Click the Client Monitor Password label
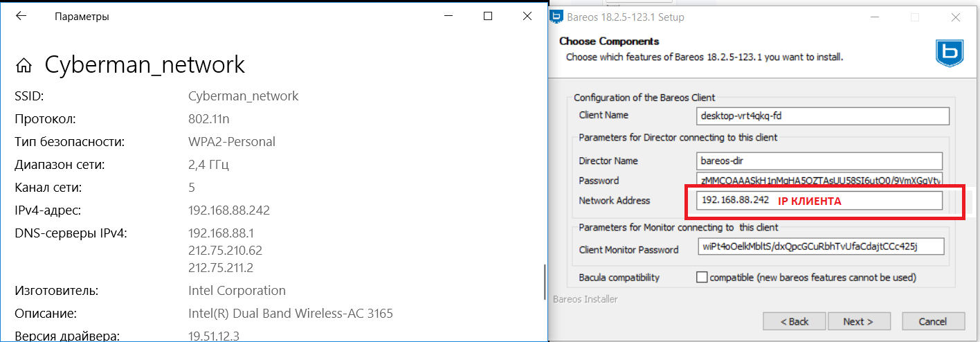The height and width of the screenshot is (342, 980). 628,249
